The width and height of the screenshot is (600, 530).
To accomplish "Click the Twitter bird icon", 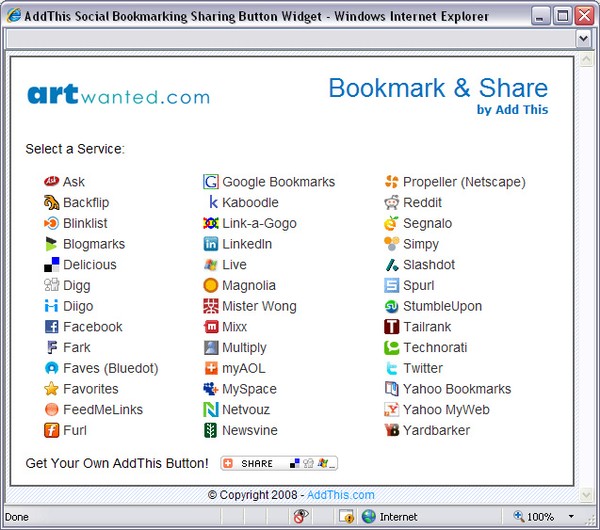I will tap(391, 368).
